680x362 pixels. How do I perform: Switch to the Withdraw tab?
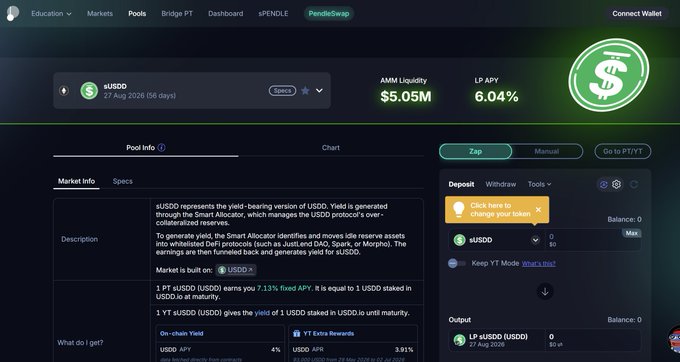[500, 184]
